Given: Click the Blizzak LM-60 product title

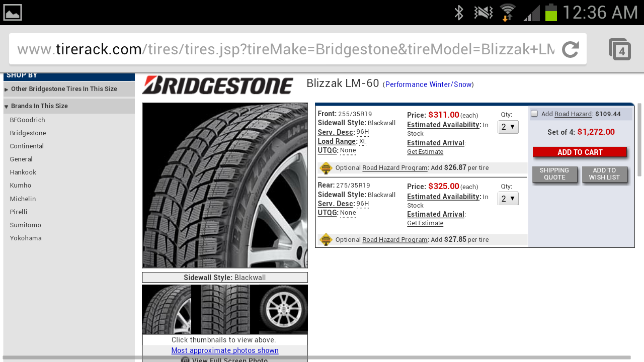Looking at the screenshot, I should coord(343,83).
